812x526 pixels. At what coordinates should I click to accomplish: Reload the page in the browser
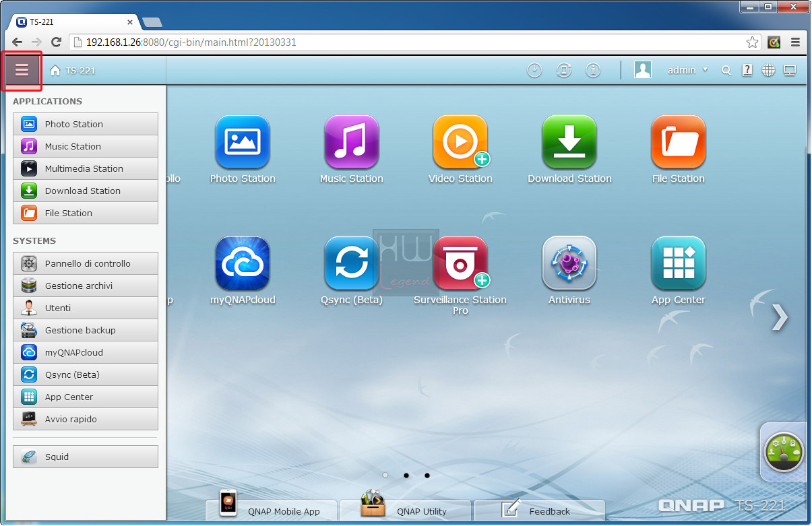[57, 42]
